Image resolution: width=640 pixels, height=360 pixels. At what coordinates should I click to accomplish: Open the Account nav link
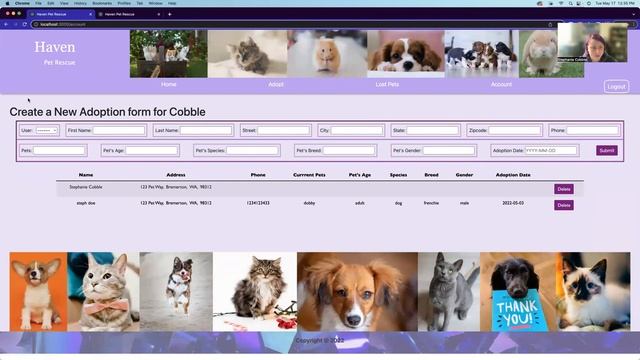pyautogui.click(x=501, y=84)
